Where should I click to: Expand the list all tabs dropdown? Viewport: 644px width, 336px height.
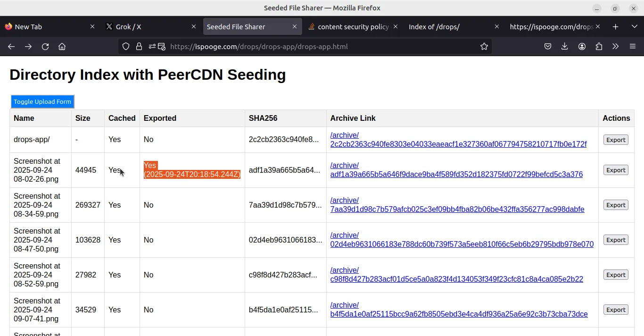pyautogui.click(x=634, y=27)
